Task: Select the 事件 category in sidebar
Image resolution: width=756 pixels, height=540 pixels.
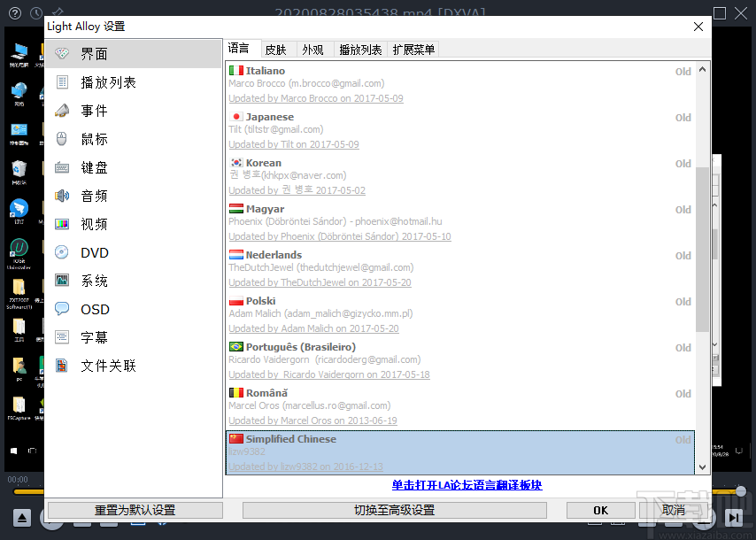Action: pyautogui.click(x=94, y=111)
